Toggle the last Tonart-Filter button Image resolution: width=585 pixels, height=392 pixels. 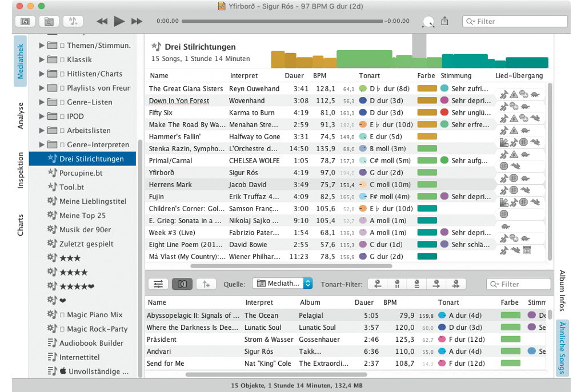point(455,284)
